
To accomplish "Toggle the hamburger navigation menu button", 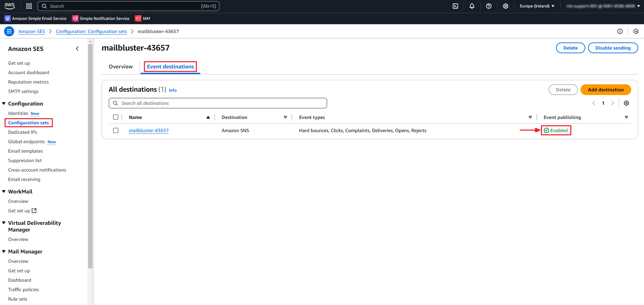I will 9,31.
